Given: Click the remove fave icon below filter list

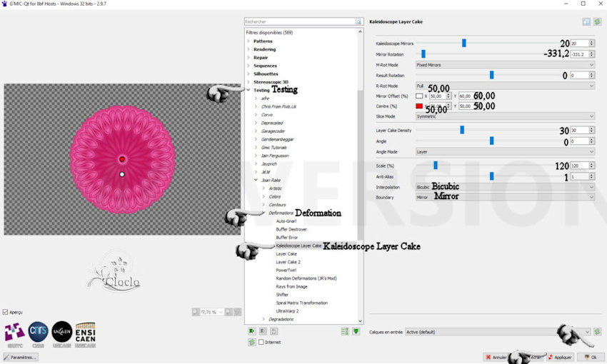Looking at the screenshot, I should [264, 331].
